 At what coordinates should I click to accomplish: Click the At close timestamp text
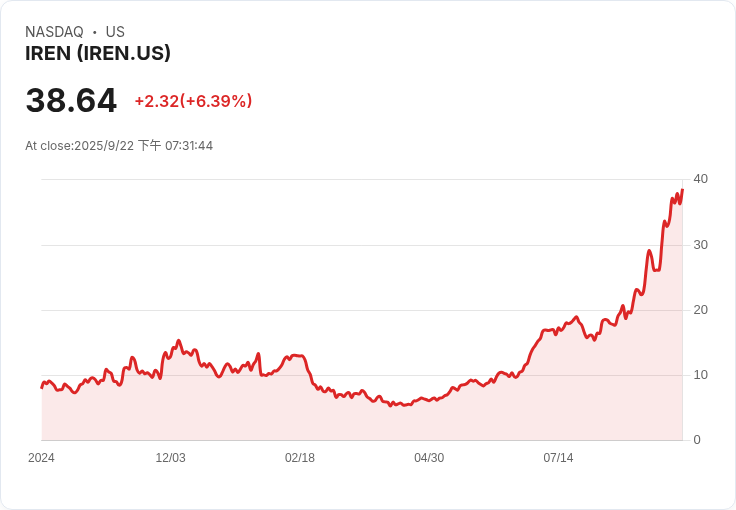pos(119,146)
